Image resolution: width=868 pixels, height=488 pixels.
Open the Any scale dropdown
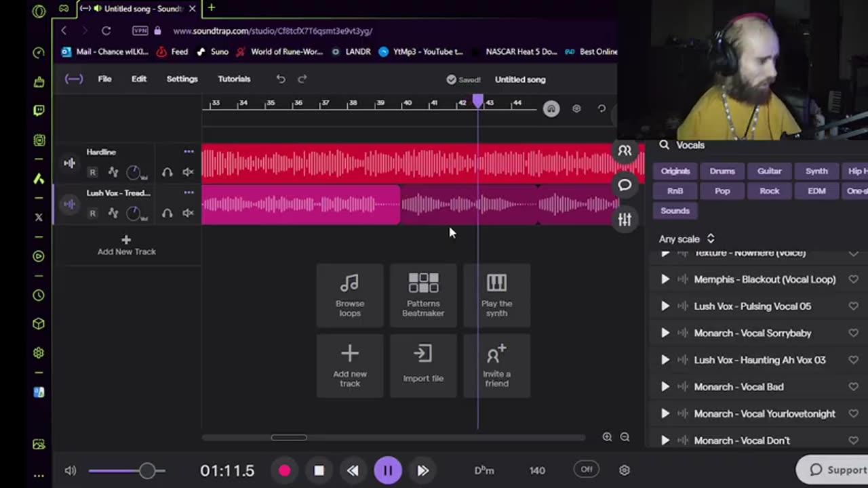[x=686, y=239]
